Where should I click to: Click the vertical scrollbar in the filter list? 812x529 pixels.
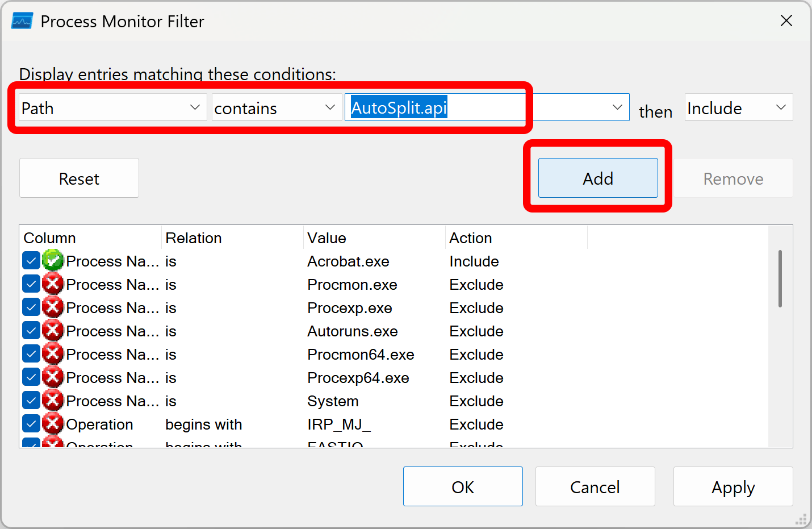point(781,278)
